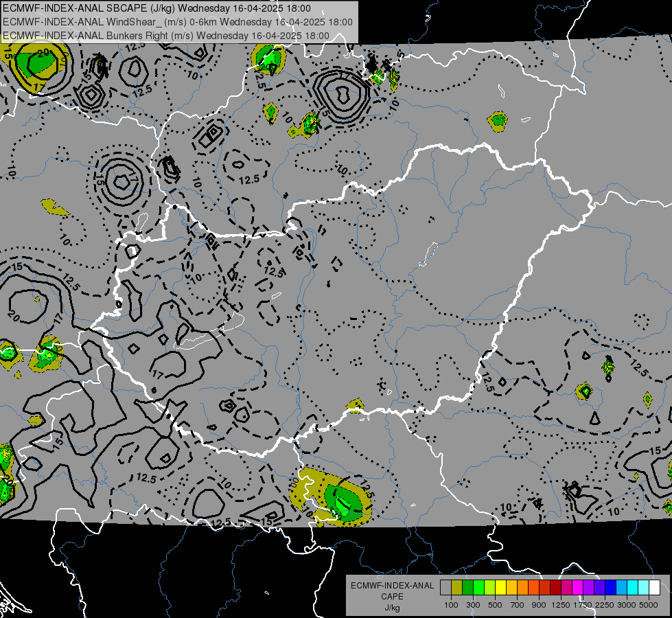Image resolution: width=672 pixels, height=618 pixels.
Task: Click the legend label 1250
Action: point(561,605)
